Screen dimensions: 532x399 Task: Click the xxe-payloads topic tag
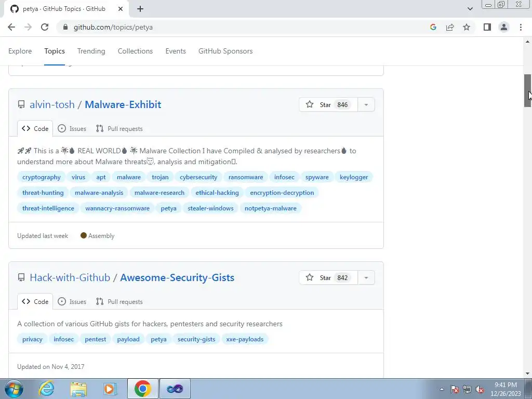coord(245,339)
